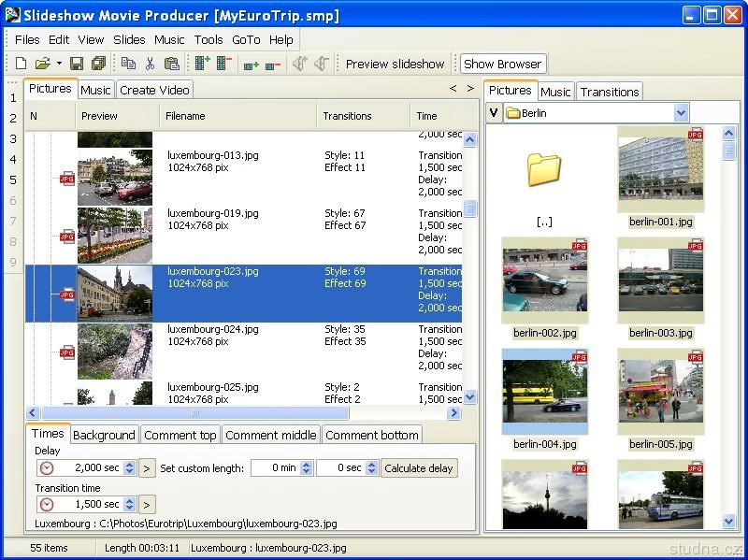
Task: Toggle the Show Browser button
Action: point(502,64)
